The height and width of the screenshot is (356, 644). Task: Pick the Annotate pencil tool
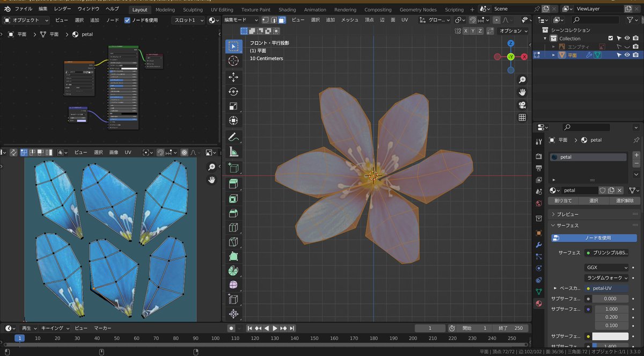coord(233,137)
